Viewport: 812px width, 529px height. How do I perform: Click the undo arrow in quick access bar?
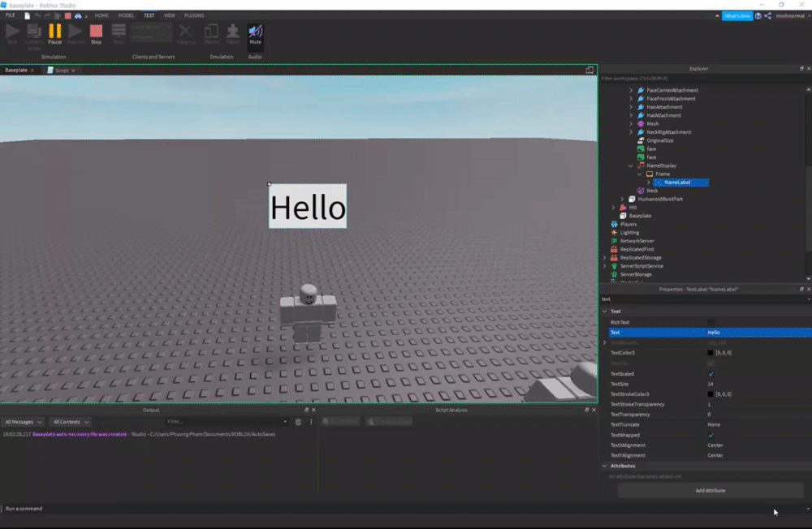pyautogui.click(x=38, y=16)
